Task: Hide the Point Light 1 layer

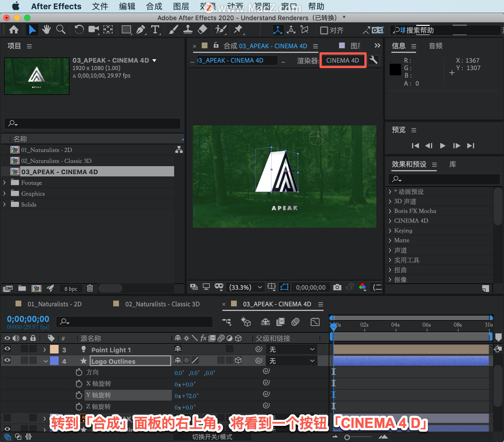Action: click(x=7, y=349)
